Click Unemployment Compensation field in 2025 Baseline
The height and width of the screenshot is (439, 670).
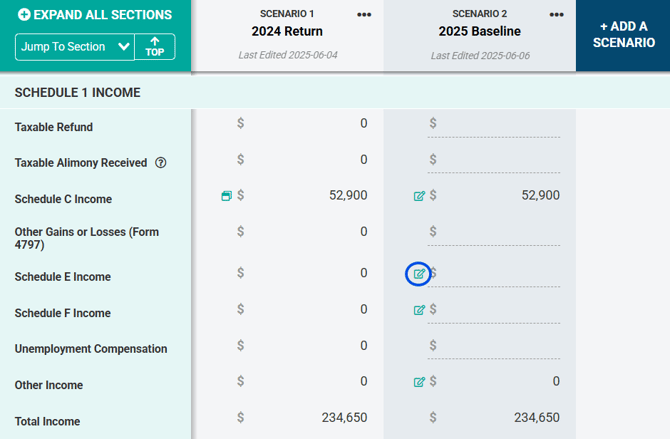click(x=500, y=346)
